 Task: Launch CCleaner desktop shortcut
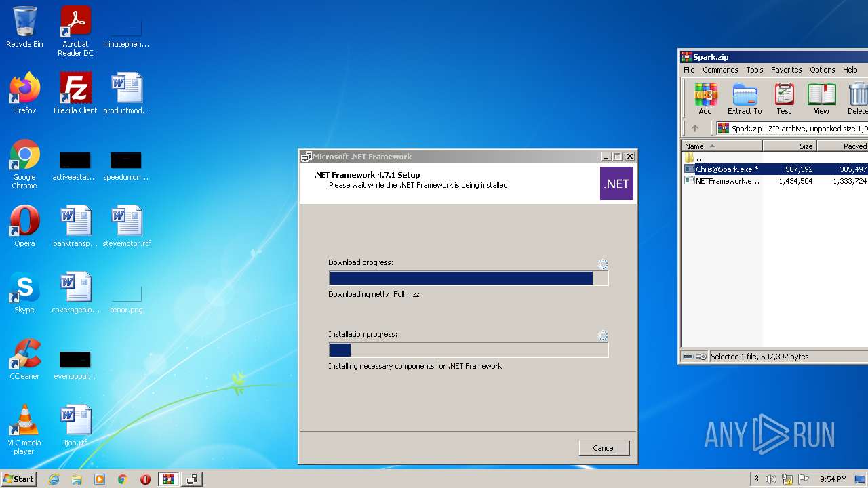(x=24, y=359)
